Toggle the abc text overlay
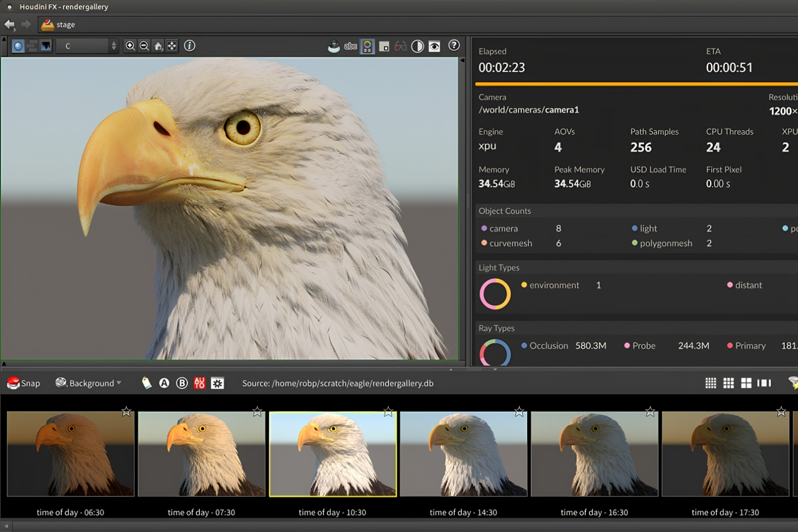Viewport: 798px width, 532px height. [x=351, y=46]
